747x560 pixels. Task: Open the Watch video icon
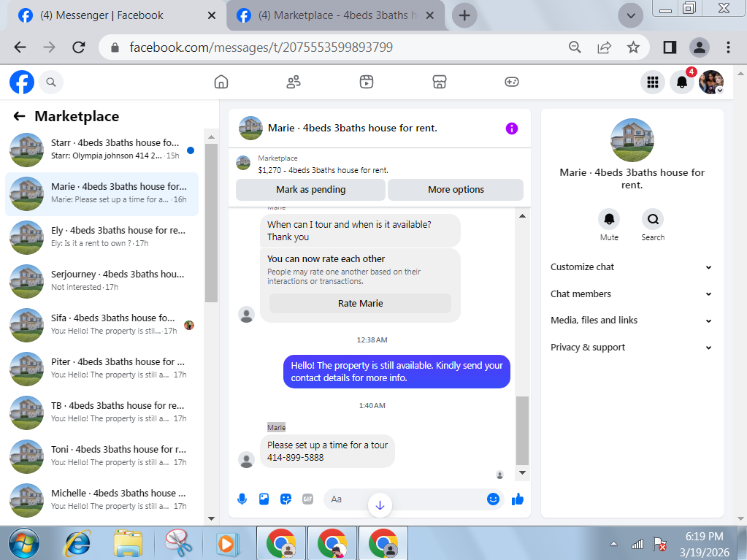tap(367, 82)
